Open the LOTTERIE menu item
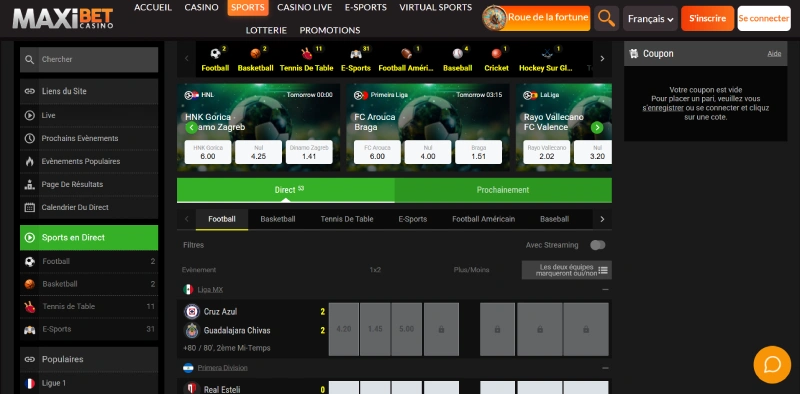This screenshot has width=800, height=394. coord(266,30)
